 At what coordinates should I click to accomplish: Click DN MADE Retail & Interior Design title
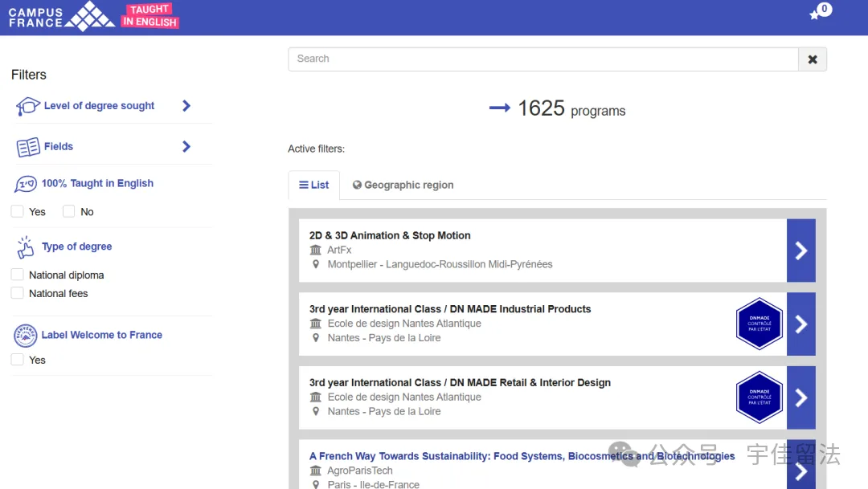tap(460, 383)
